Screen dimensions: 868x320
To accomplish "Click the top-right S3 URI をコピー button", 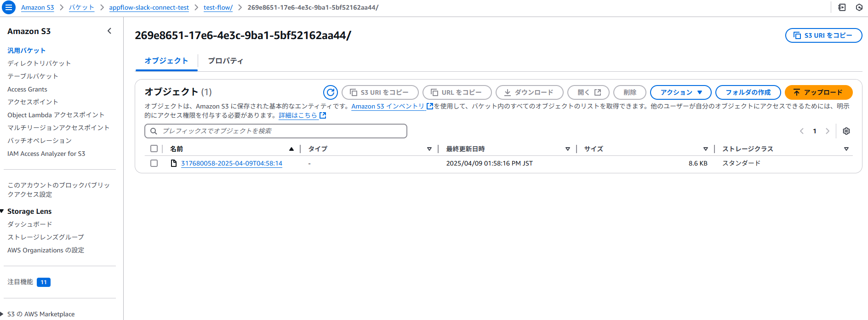I will (x=823, y=35).
